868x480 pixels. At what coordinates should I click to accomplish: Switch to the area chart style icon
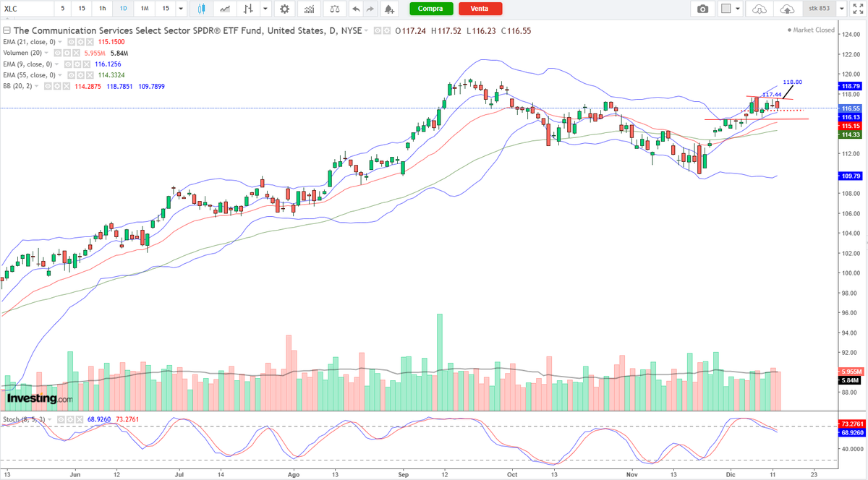pyautogui.click(x=226, y=9)
